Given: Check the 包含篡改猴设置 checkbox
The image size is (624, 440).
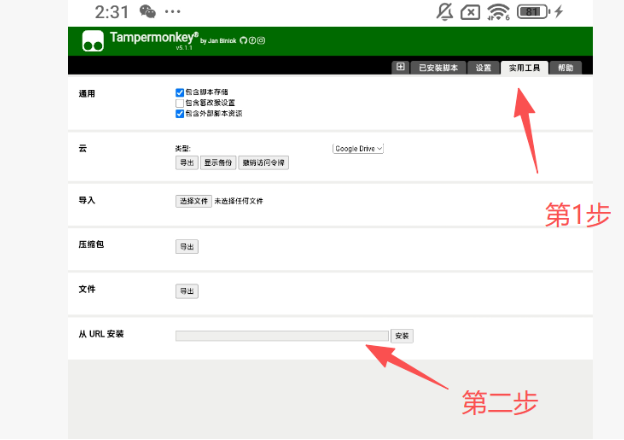Looking at the screenshot, I should tap(179, 103).
